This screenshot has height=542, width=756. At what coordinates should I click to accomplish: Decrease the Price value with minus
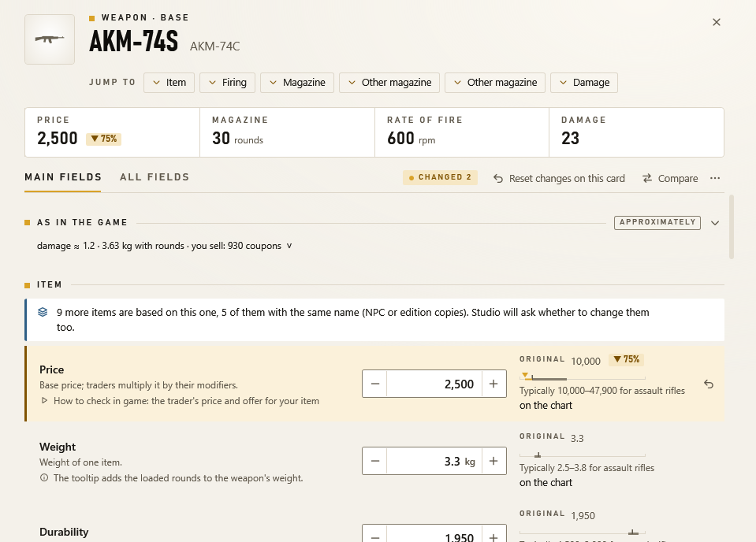click(x=375, y=384)
